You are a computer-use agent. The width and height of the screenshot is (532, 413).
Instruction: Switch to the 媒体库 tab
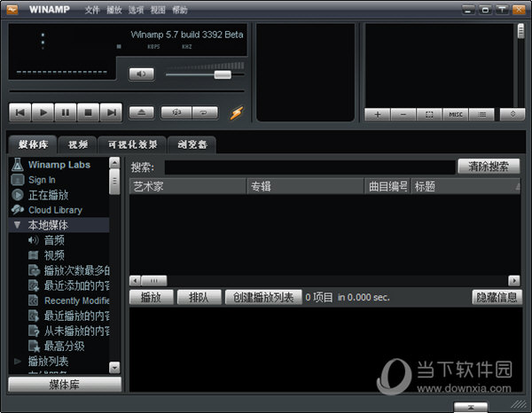point(33,144)
